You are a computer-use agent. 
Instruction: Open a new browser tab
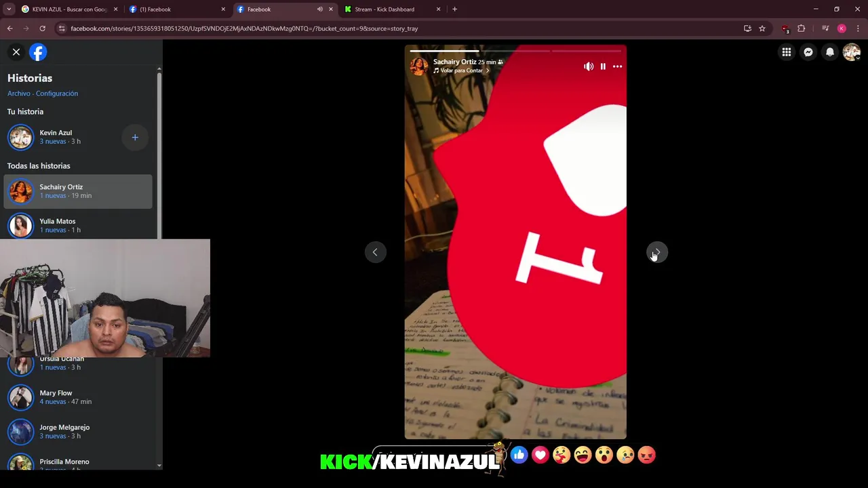pyautogui.click(x=454, y=9)
